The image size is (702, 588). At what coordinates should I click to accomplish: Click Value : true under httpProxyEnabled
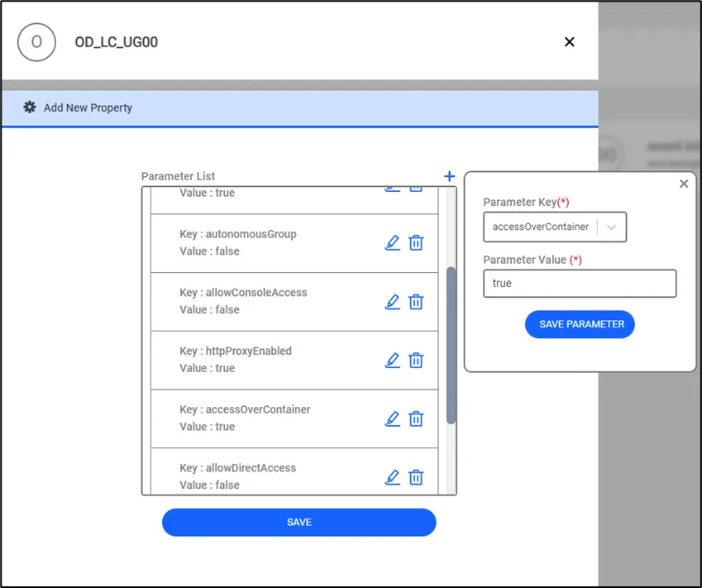tap(208, 368)
